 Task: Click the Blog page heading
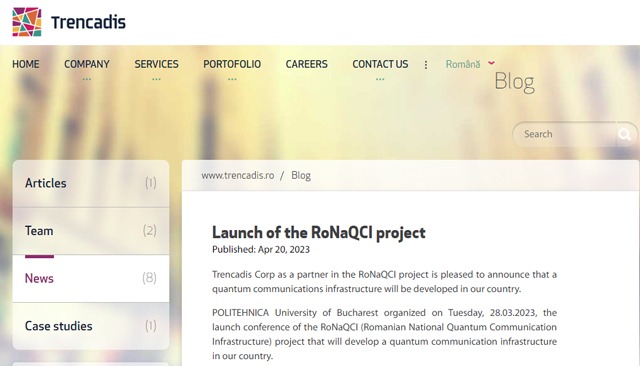tap(514, 82)
